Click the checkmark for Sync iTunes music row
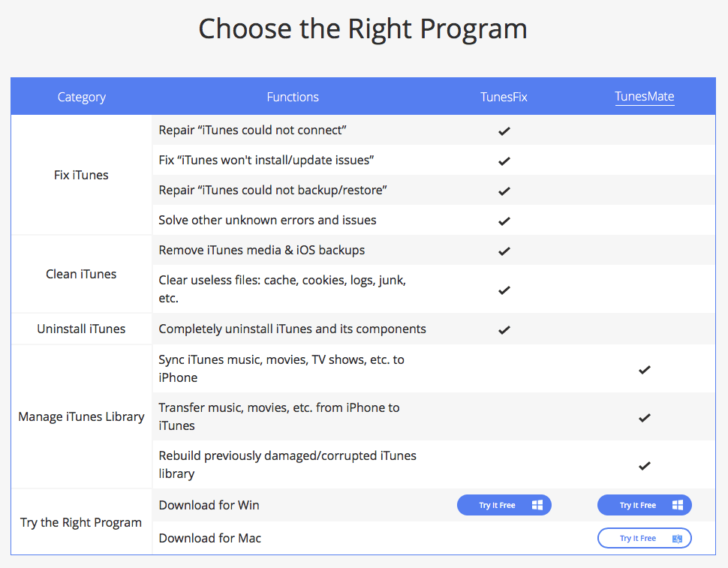The image size is (728, 568). click(x=644, y=369)
